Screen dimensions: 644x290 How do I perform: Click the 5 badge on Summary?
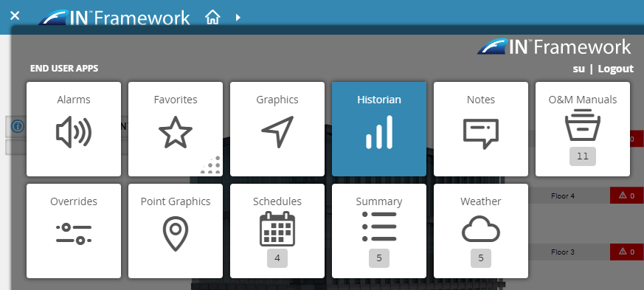(379, 258)
